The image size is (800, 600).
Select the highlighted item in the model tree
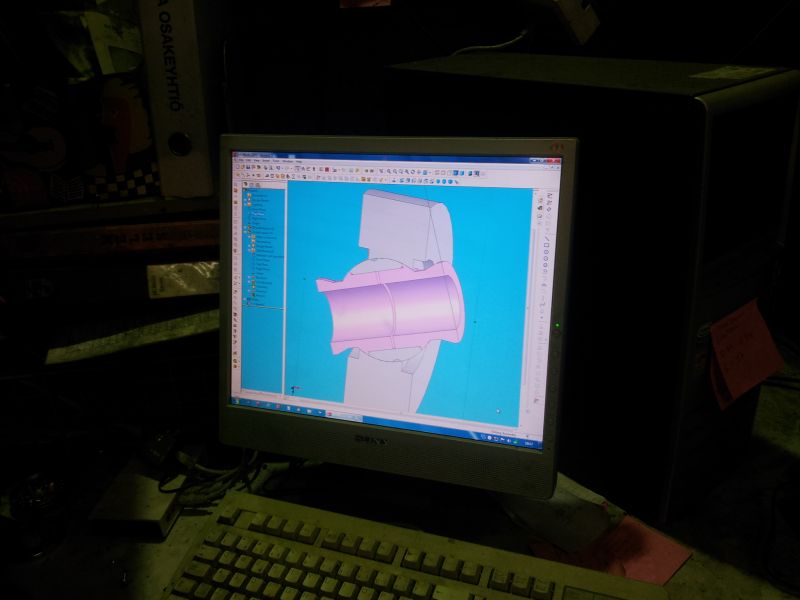coord(258,213)
